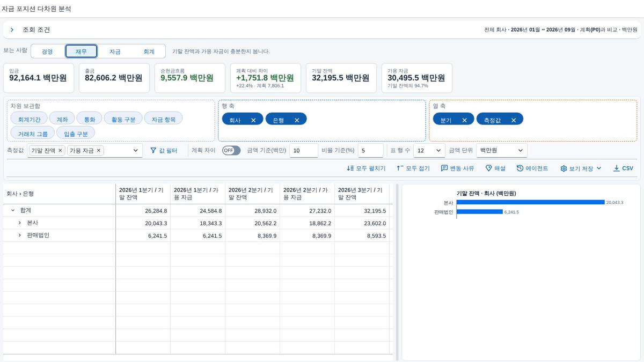The width and height of the screenshot is (644, 362).
Task: Open the 금액 단위 dropdown
Action: click(502, 151)
